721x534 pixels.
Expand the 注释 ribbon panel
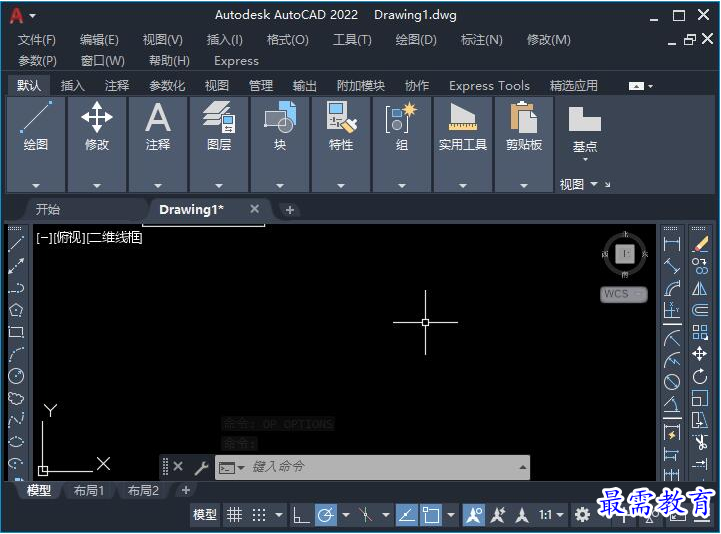pos(158,185)
